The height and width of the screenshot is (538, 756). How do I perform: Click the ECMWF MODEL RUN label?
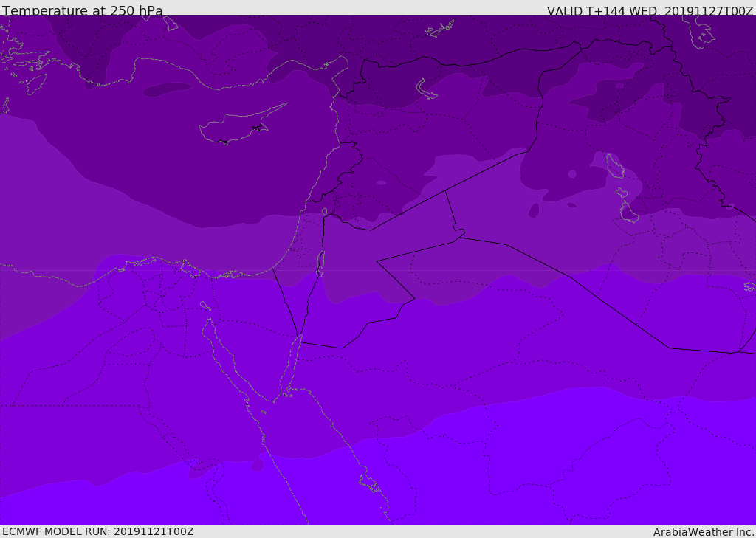pos(98,531)
